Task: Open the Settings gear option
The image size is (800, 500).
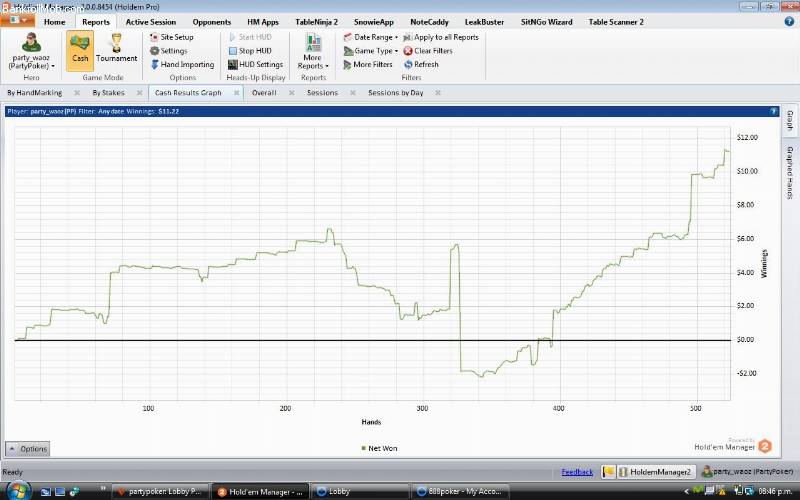Action: 169,51
